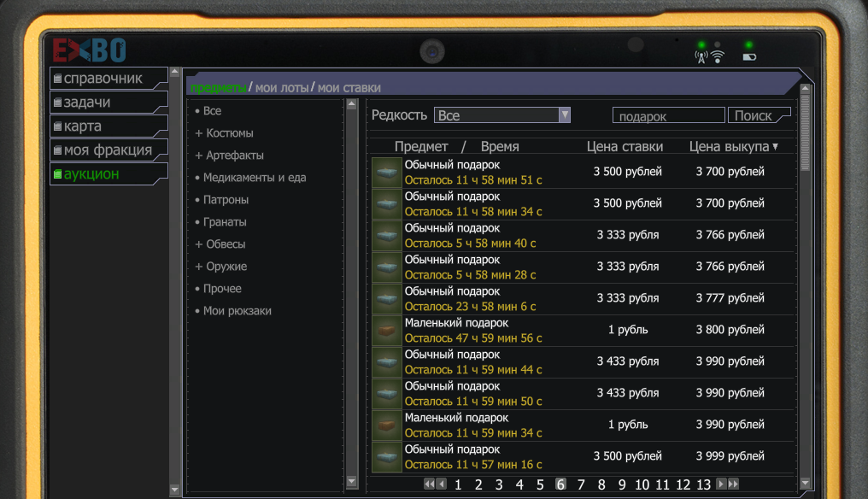Click gift icon with 11 ч 58 мин 51 с
The height and width of the screenshot is (499, 868).
(386, 173)
